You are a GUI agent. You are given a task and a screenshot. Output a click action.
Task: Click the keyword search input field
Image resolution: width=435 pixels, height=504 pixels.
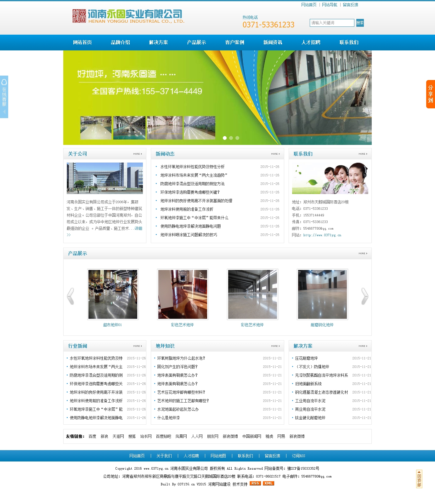click(332, 23)
